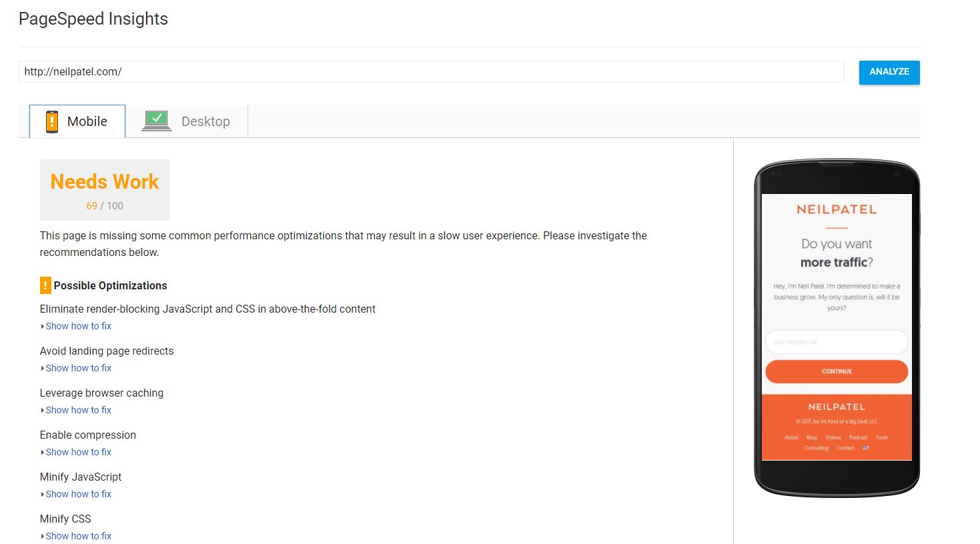980x544 pixels.
Task: Click the Minify JavaScript rule title
Action: pos(81,477)
